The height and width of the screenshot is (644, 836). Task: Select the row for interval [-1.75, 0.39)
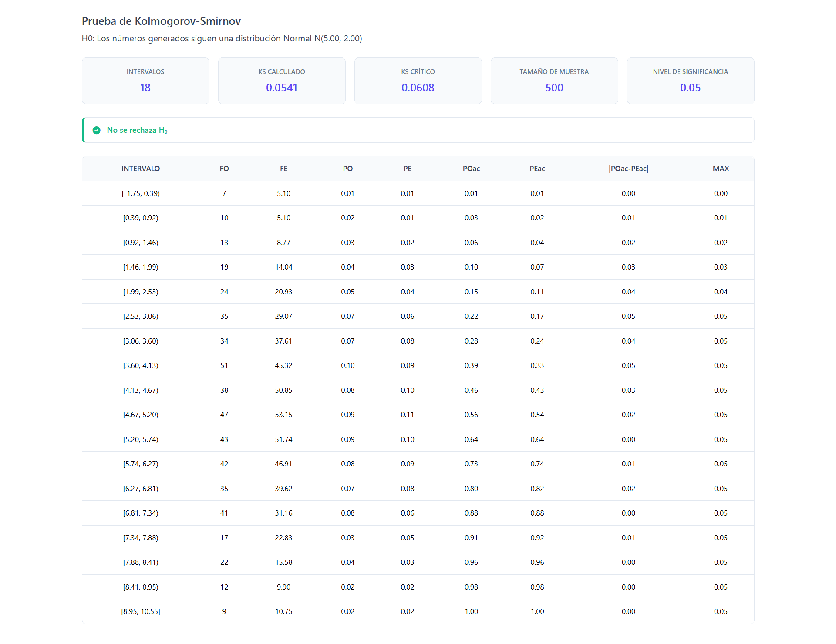pyautogui.click(x=418, y=193)
